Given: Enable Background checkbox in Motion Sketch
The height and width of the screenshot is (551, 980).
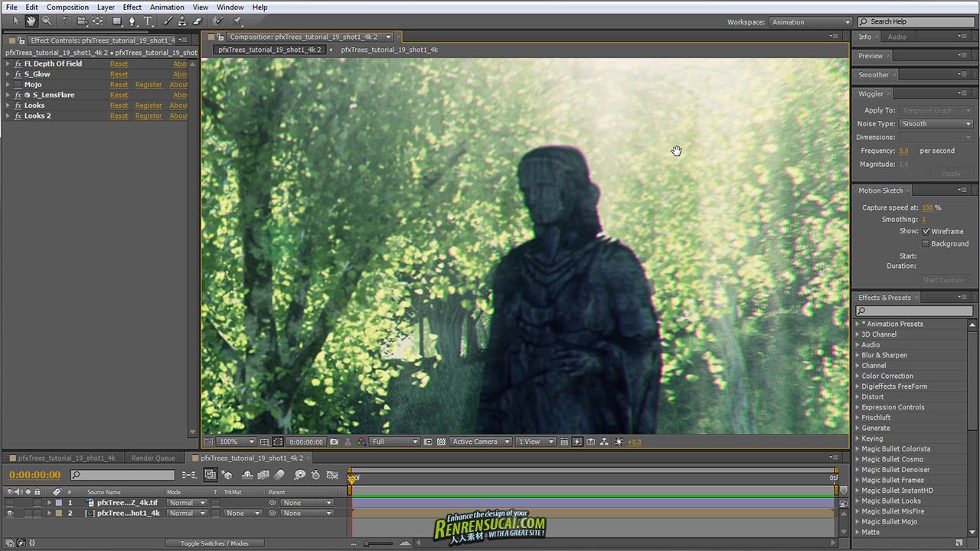Looking at the screenshot, I should pos(926,243).
